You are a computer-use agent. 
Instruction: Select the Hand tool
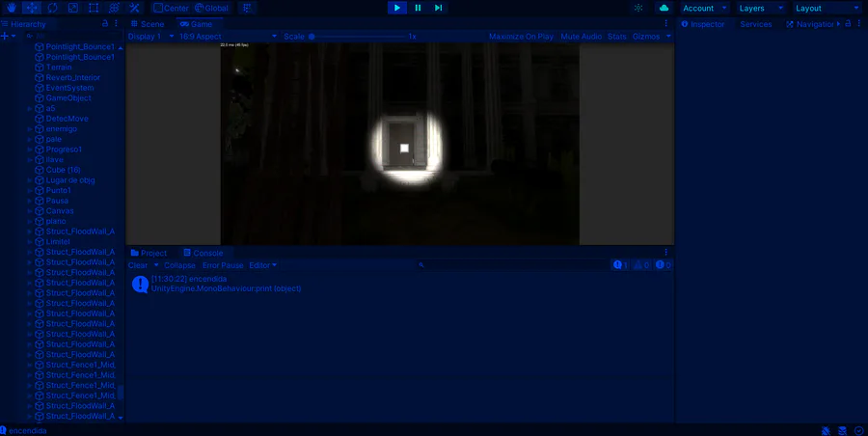pos(12,8)
